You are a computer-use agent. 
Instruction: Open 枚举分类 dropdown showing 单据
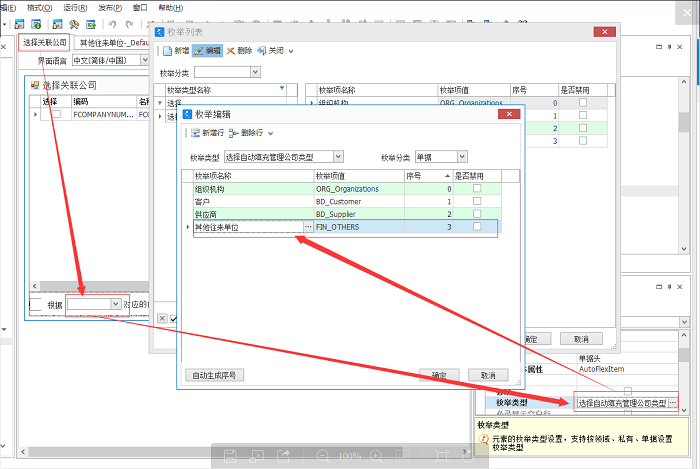pyautogui.click(x=461, y=157)
